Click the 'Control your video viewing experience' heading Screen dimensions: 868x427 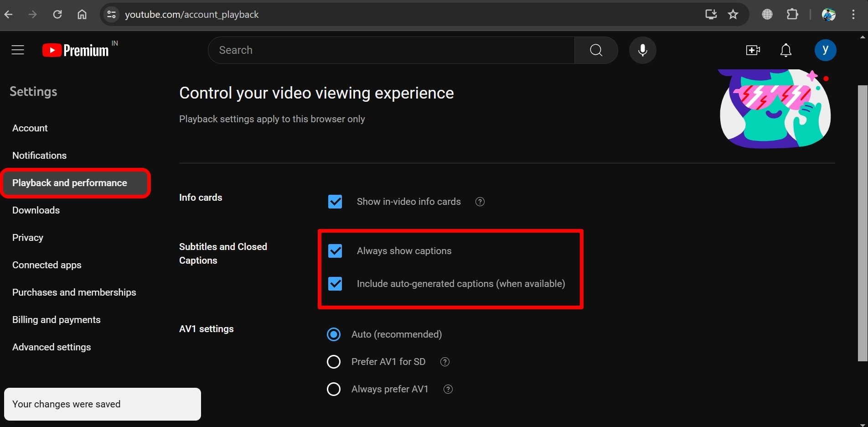click(x=316, y=93)
